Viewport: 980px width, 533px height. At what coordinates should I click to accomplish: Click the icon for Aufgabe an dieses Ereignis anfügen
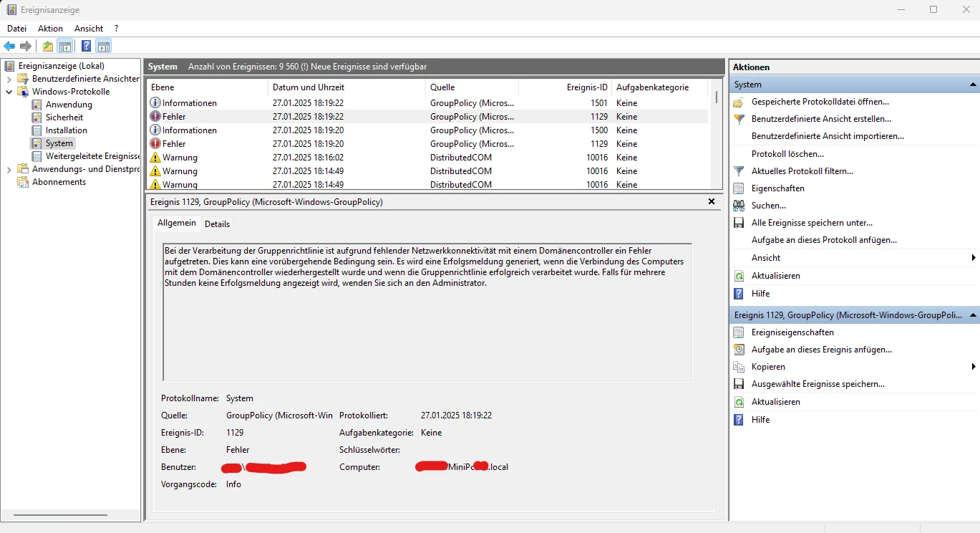coord(739,350)
